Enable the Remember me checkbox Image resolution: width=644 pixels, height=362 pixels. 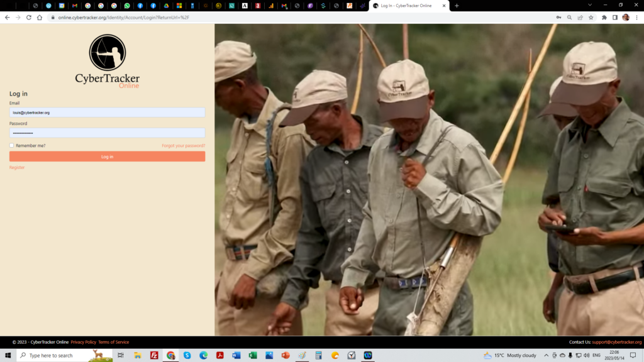click(11, 146)
